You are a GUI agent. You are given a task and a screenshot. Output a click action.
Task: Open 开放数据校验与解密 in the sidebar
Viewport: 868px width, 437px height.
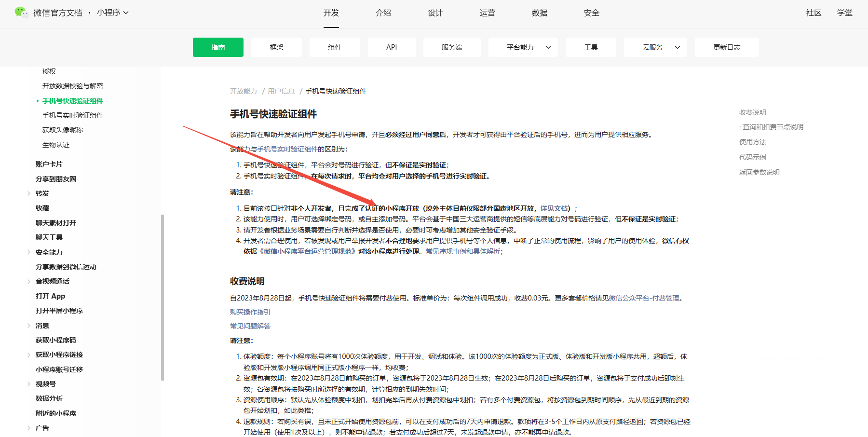click(x=73, y=86)
